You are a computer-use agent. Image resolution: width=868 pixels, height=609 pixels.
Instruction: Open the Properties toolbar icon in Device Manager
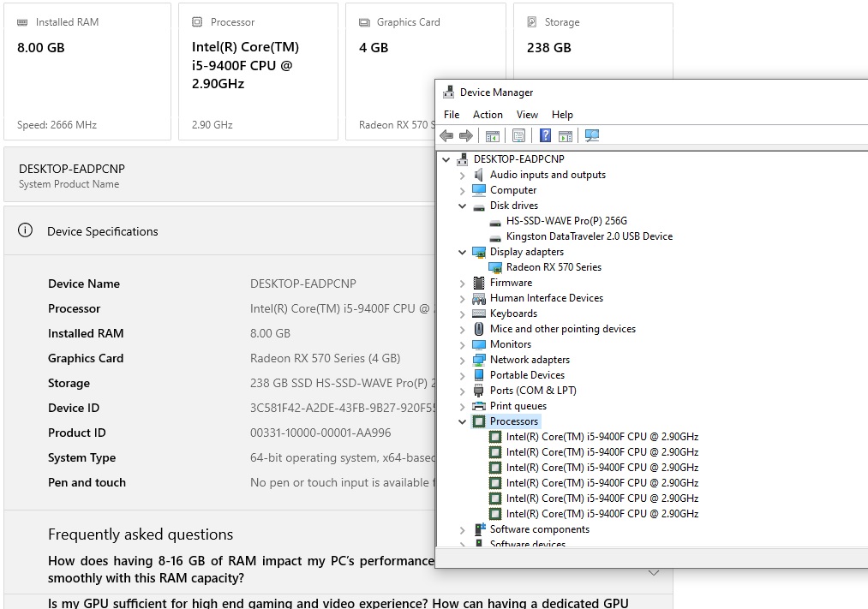point(518,135)
